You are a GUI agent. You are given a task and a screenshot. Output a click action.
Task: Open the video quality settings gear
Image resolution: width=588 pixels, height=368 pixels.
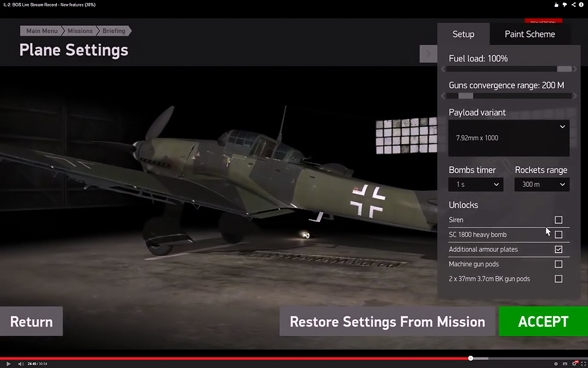click(x=574, y=363)
